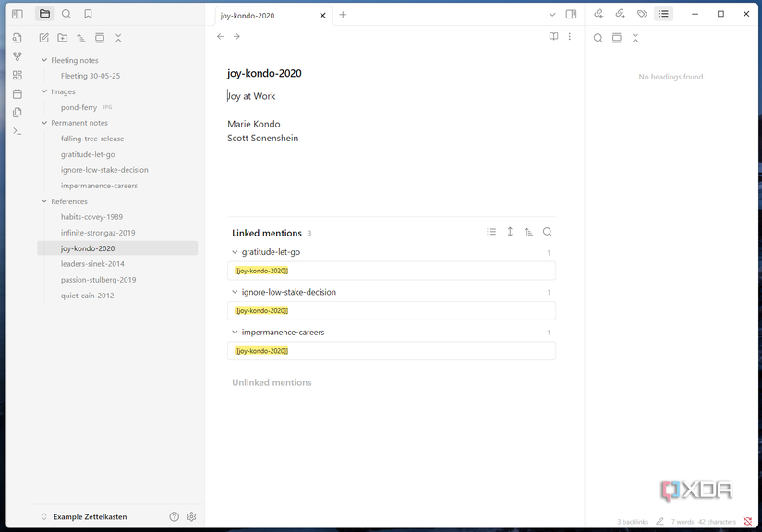Toggle the right sidebar panel
Image resolution: width=762 pixels, height=532 pixels.
[x=571, y=14]
